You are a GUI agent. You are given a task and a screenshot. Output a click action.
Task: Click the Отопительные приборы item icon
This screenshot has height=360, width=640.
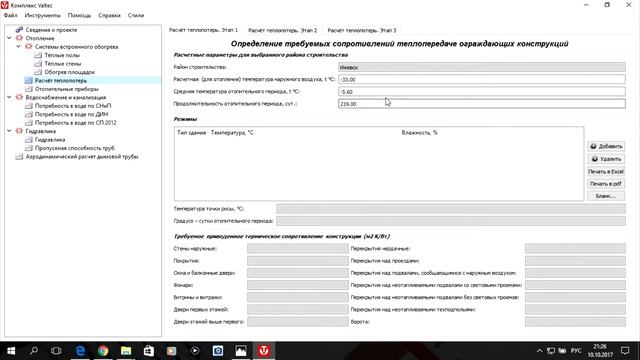[28, 89]
